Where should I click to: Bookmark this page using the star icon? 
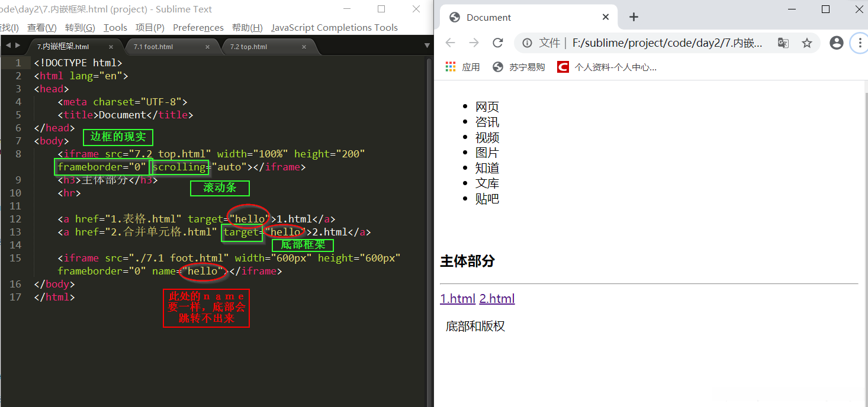807,43
